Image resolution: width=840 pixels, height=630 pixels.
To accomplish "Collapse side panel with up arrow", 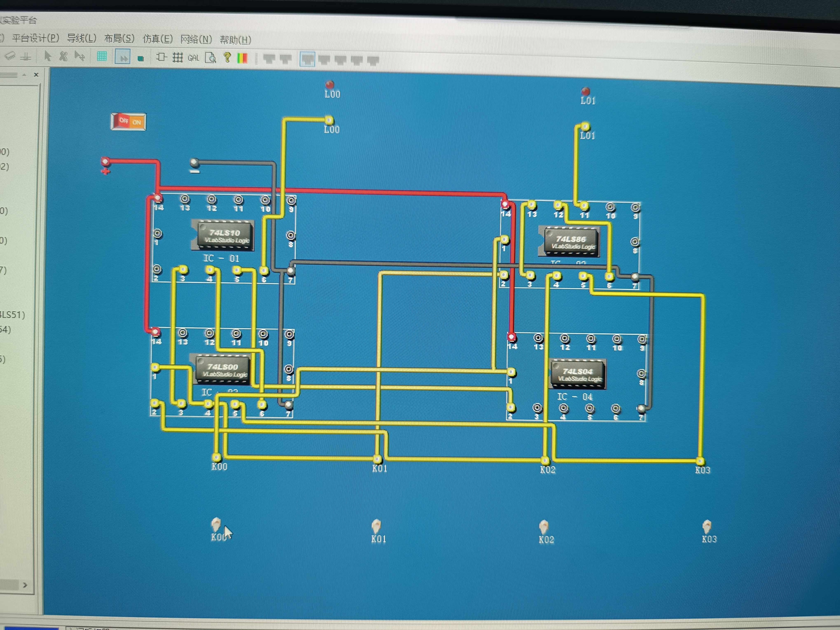I will tap(24, 75).
